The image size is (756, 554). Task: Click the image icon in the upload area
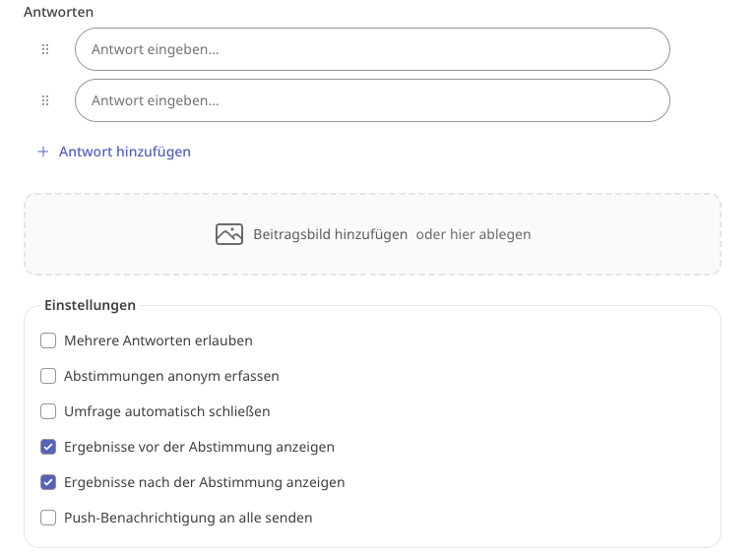coord(229,234)
